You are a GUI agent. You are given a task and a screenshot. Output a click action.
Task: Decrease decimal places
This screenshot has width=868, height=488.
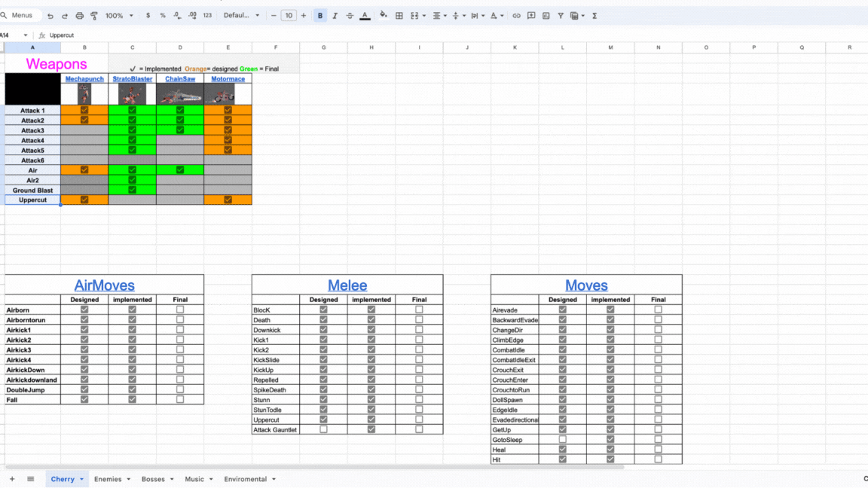coord(177,16)
